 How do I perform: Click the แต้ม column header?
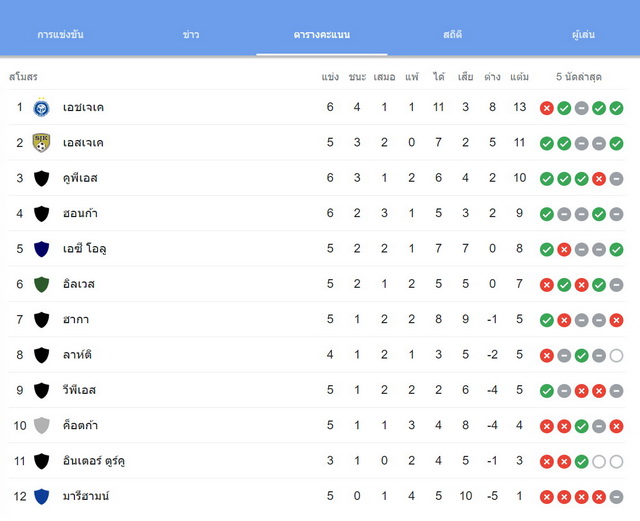click(519, 77)
